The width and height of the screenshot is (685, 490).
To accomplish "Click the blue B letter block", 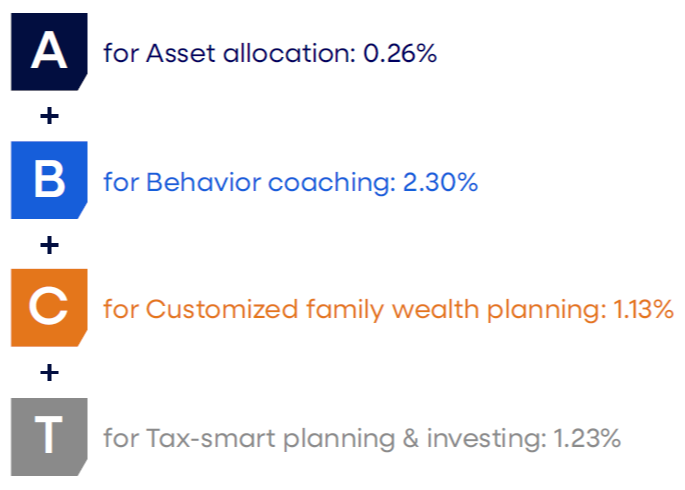I will point(49,180).
